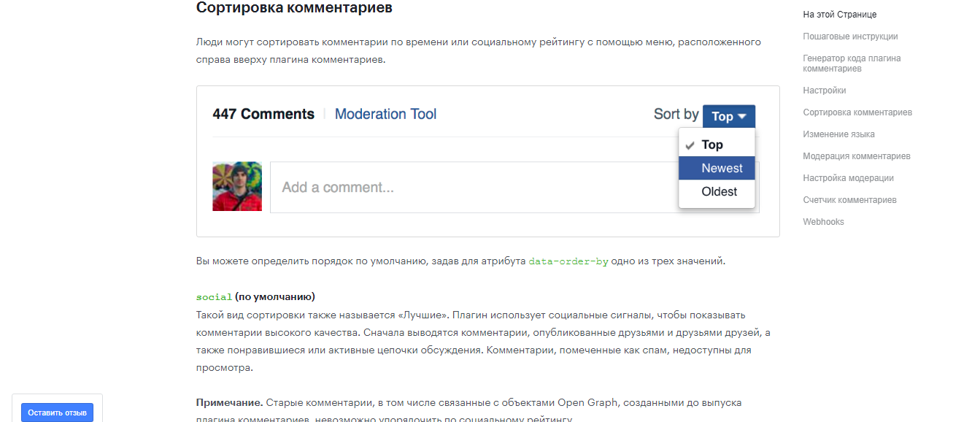The width and height of the screenshot is (980, 422).
Task: Open "Пошаговые инструкции" in the sidebar
Action: coord(850,36)
